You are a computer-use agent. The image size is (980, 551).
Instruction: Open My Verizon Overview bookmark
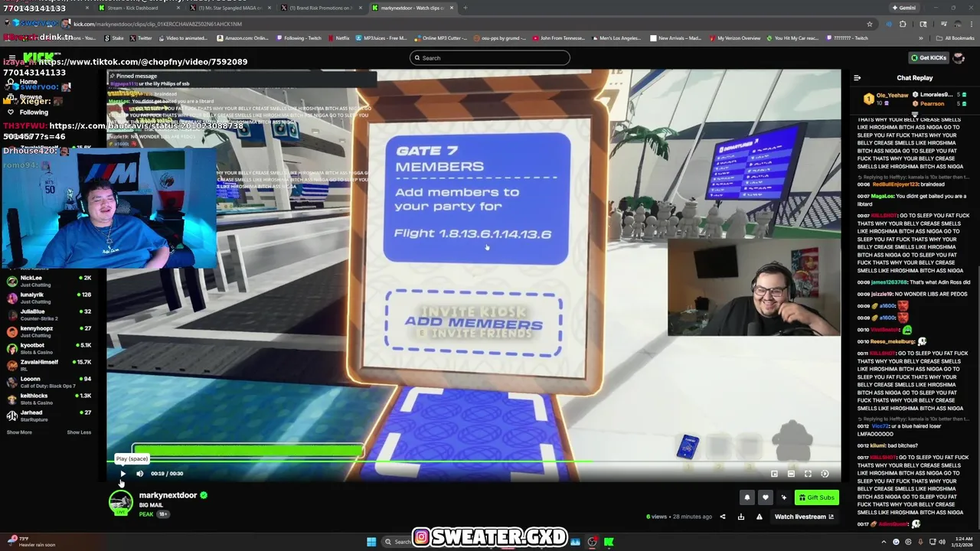pos(735,38)
